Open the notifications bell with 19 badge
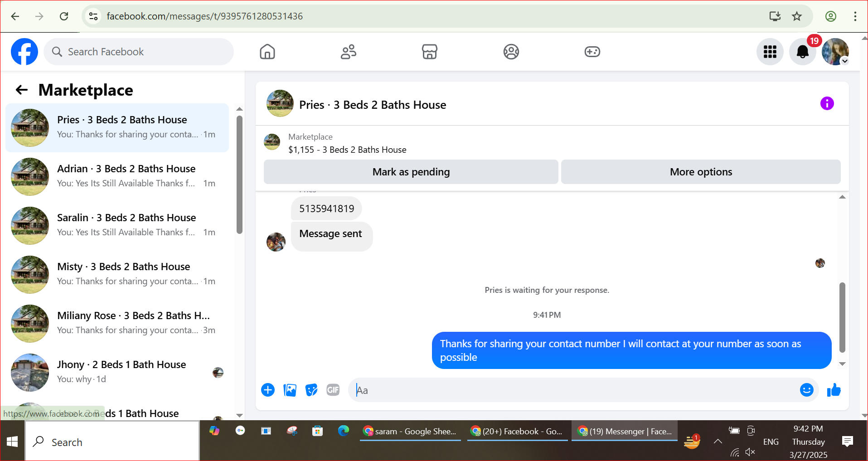 (803, 52)
